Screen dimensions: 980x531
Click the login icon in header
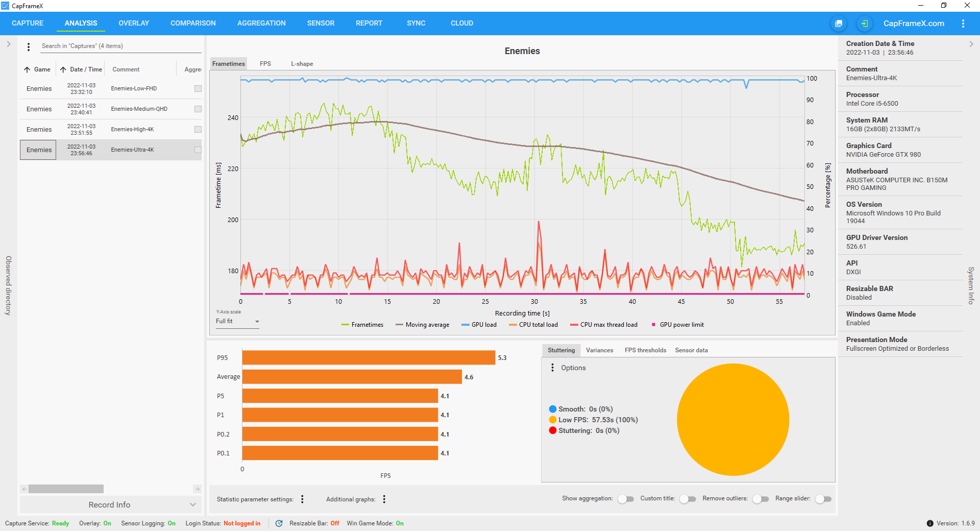(864, 23)
